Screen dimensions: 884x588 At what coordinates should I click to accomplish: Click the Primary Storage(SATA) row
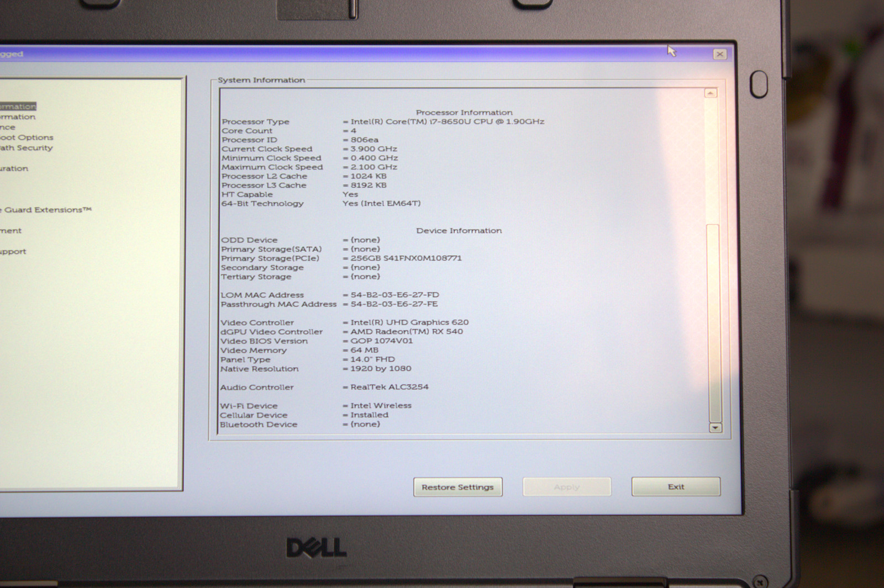301,249
